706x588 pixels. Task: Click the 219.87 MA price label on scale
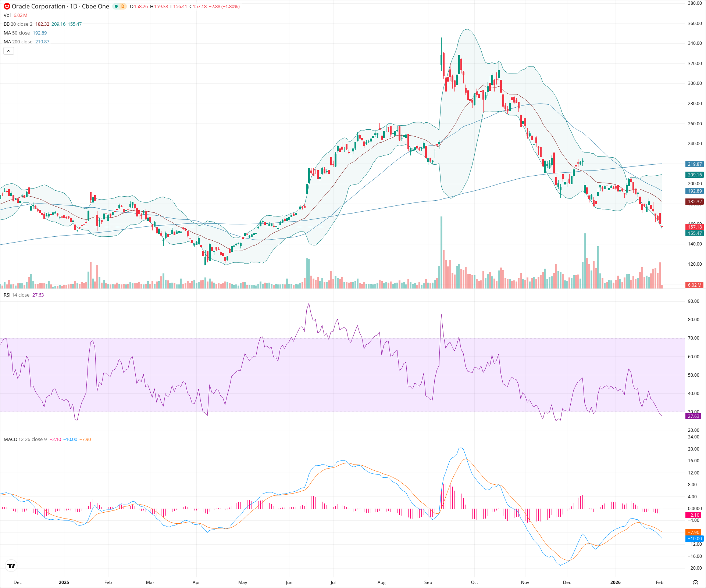click(693, 164)
